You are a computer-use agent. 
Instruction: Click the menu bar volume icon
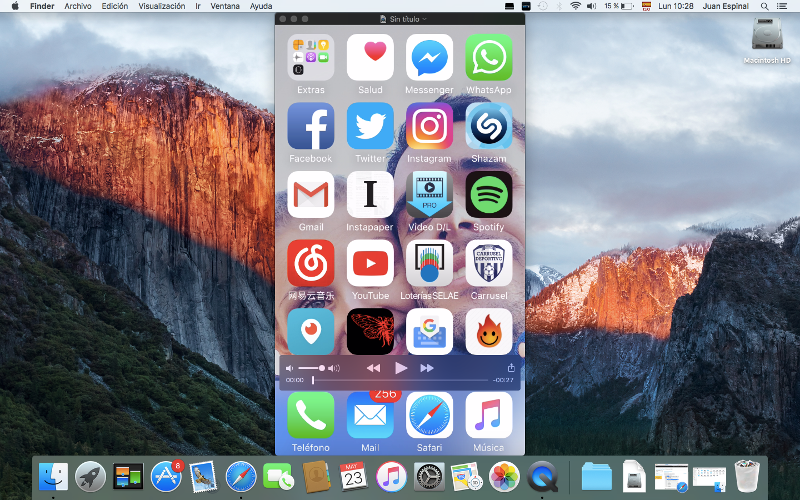(591, 6)
